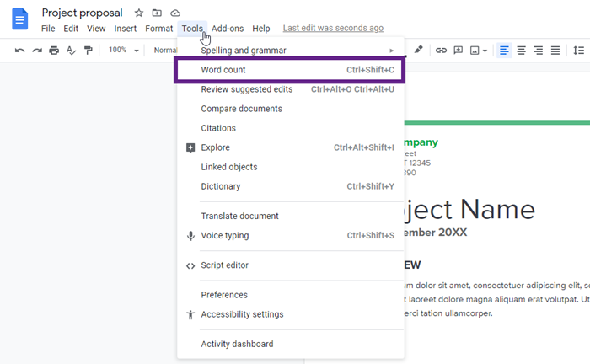Open Citations
Image resolution: width=590 pixels, height=364 pixels.
tap(291, 128)
